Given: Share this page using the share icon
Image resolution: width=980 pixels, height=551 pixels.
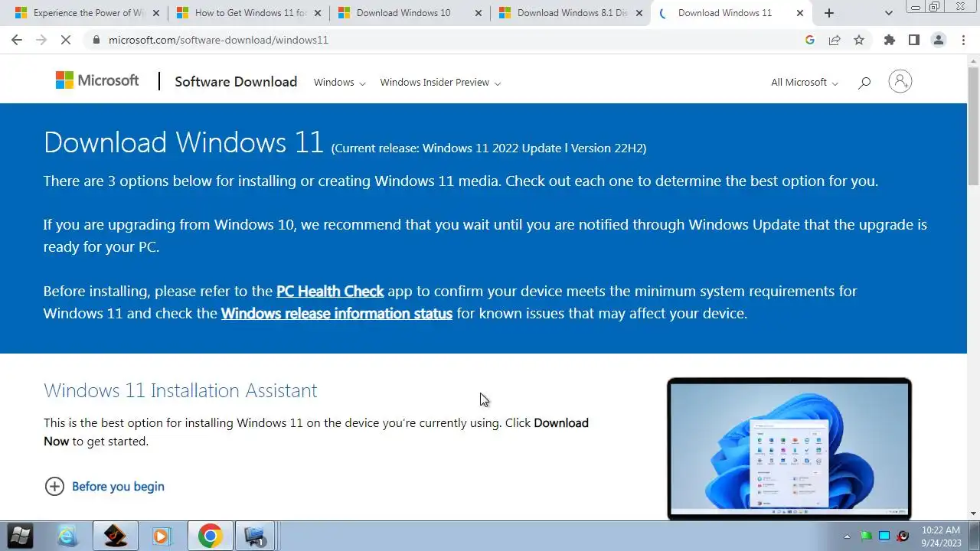Looking at the screenshot, I should coord(835,40).
